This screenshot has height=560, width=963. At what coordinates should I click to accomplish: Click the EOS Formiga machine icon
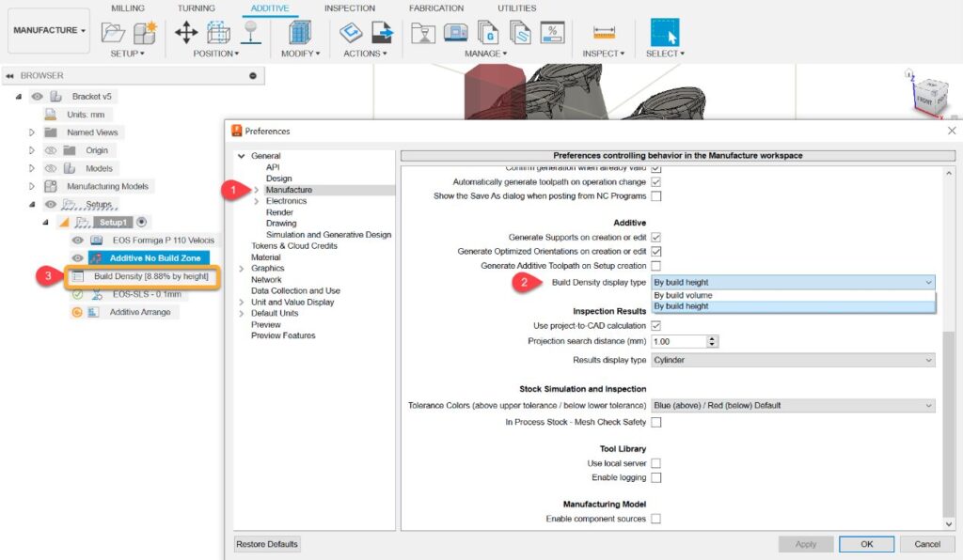97,241
